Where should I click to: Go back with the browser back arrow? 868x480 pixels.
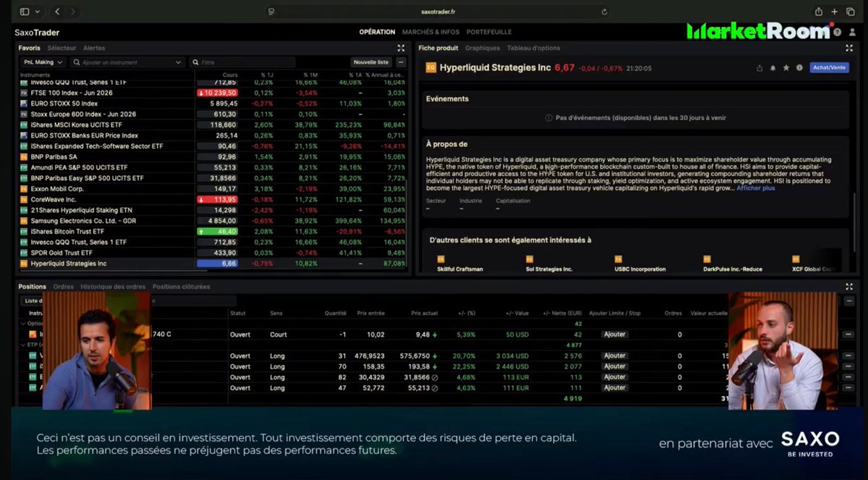pyautogui.click(x=58, y=12)
